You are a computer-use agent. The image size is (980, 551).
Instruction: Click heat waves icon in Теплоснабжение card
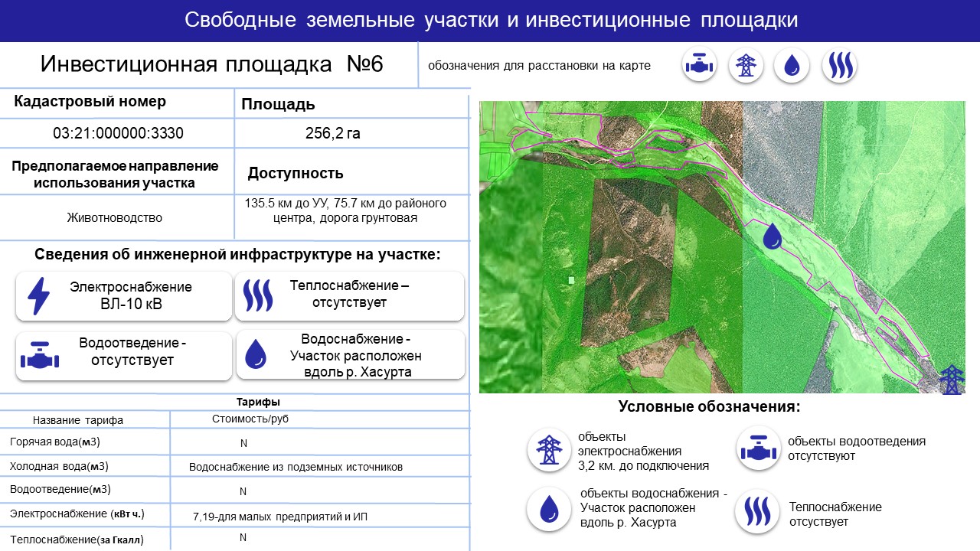pos(257,295)
